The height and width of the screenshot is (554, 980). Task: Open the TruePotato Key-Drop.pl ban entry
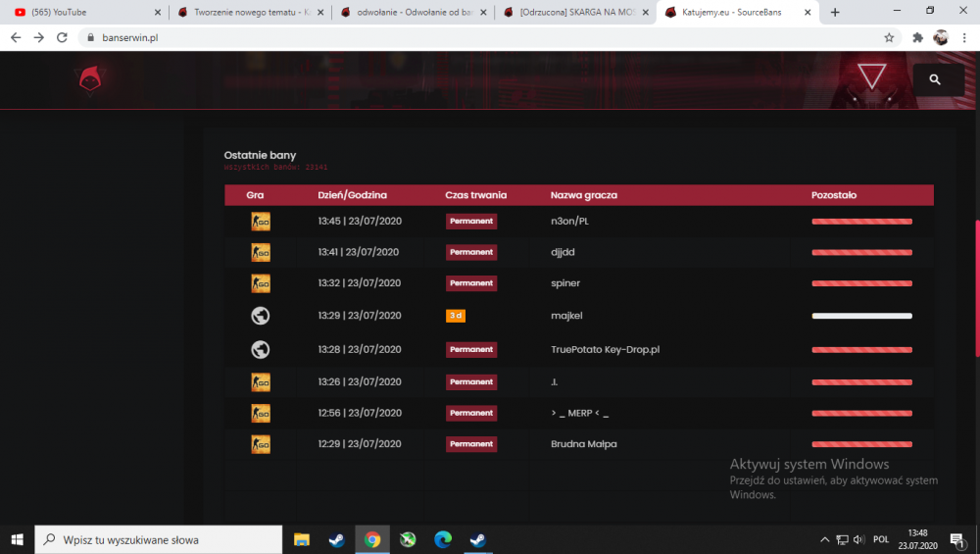coord(579,349)
